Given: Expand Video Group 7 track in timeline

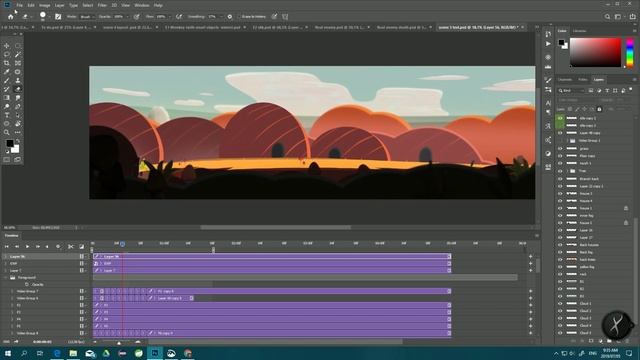Looking at the screenshot, I should tap(11, 291).
